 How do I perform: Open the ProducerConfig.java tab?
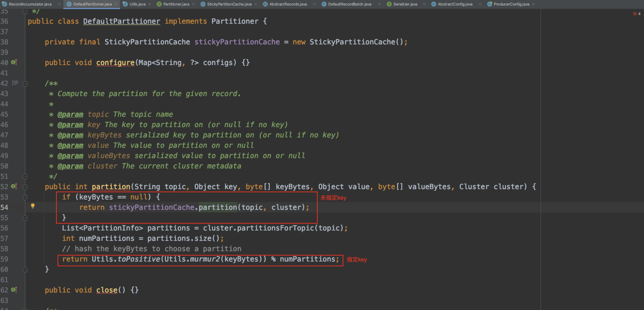pos(510,4)
